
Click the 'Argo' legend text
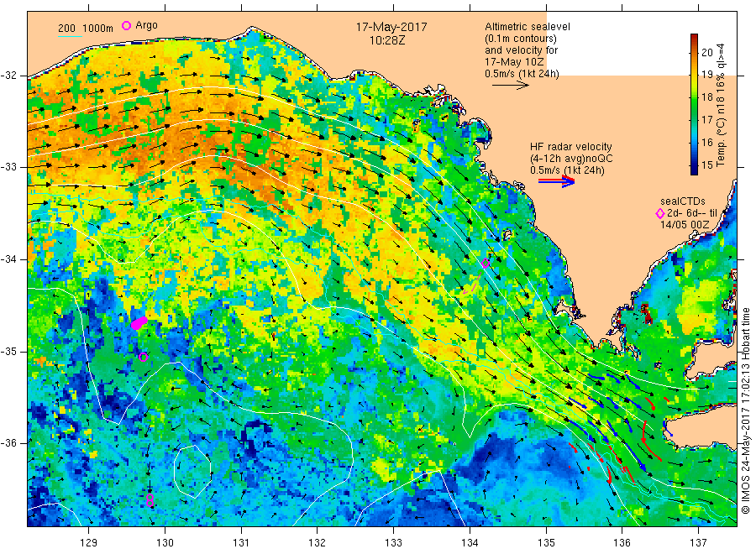tap(146, 25)
